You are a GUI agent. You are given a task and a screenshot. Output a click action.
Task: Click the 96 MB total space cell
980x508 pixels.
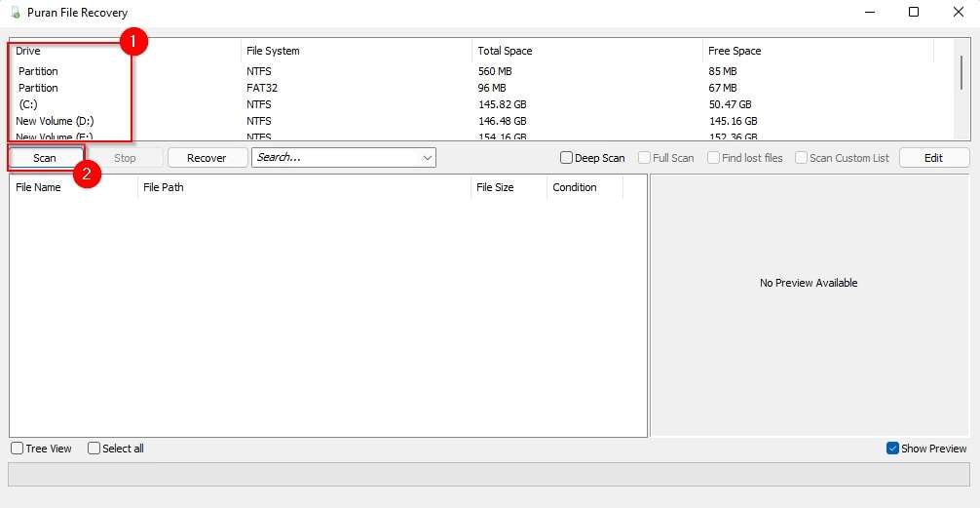[492, 88]
